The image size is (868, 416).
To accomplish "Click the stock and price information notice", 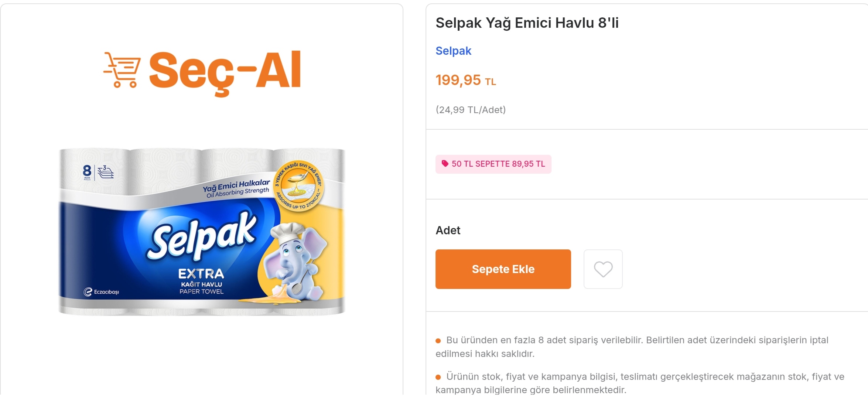I will [640, 383].
